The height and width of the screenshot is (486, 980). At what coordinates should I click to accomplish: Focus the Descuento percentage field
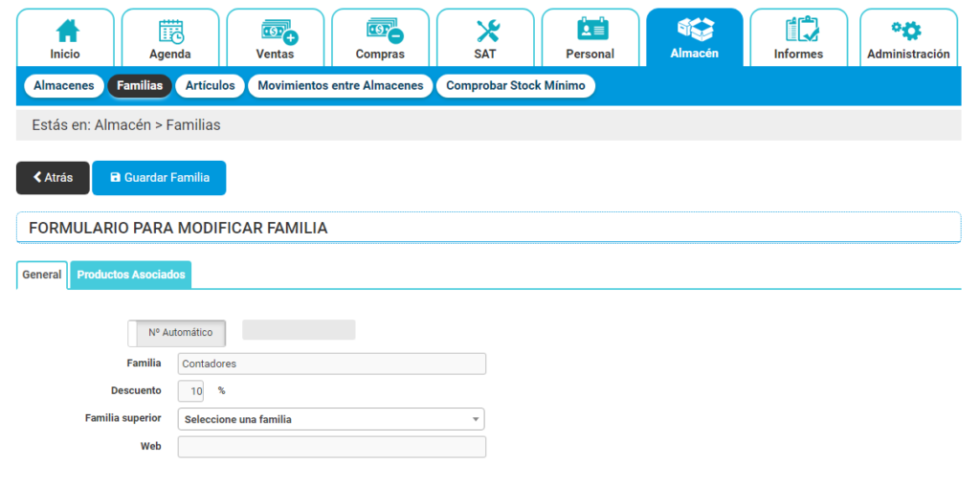(191, 391)
